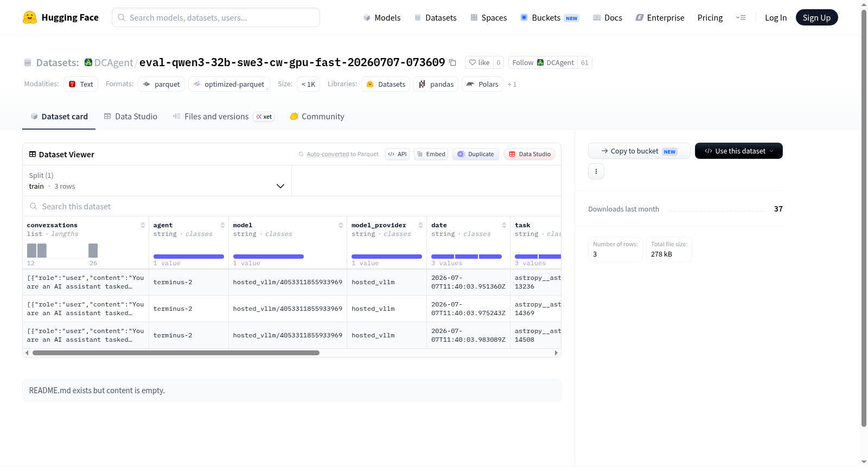The height and width of the screenshot is (467, 868).
Task: Click the Polars library tag
Action: tap(482, 84)
